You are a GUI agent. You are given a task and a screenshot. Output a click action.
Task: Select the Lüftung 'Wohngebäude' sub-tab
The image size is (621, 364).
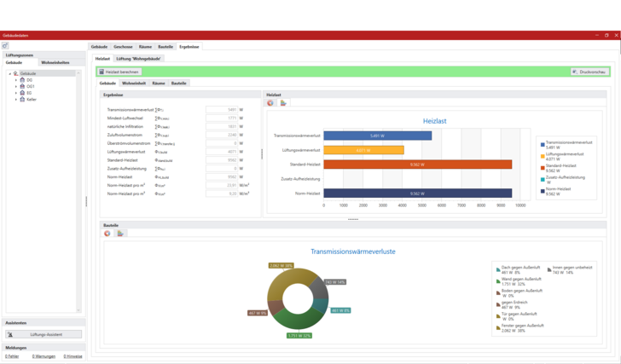pyautogui.click(x=138, y=59)
